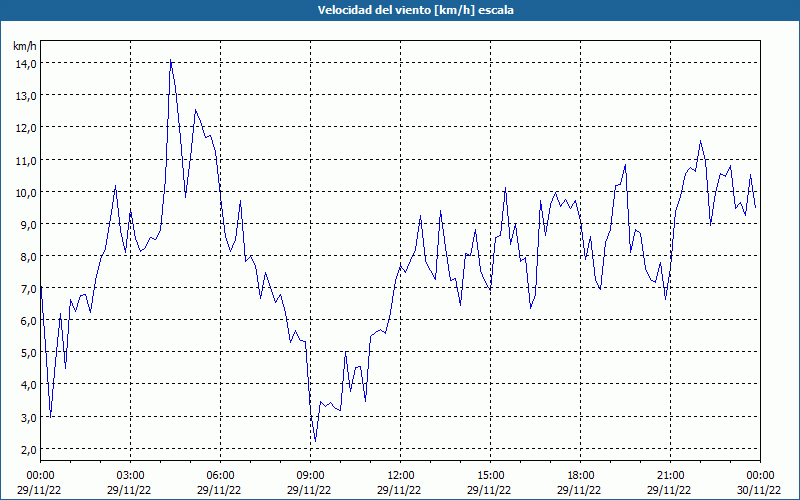Screen dimensions: 800x500
Task: Click the 'km/h' unit label above the vertical axis
Action: click(x=25, y=46)
